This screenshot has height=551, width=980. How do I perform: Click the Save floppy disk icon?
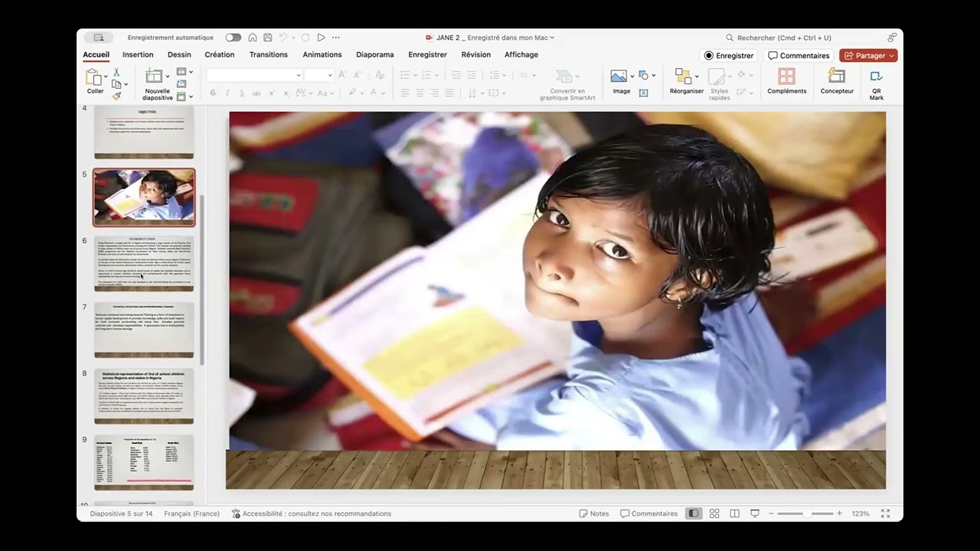pos(267,37)
